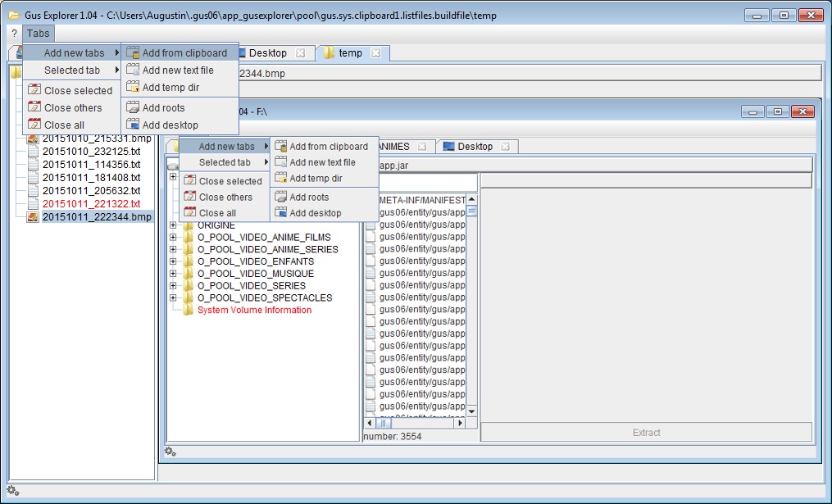
Task: Select the file 20151011_181408.txt
Action: click(91, 177)
